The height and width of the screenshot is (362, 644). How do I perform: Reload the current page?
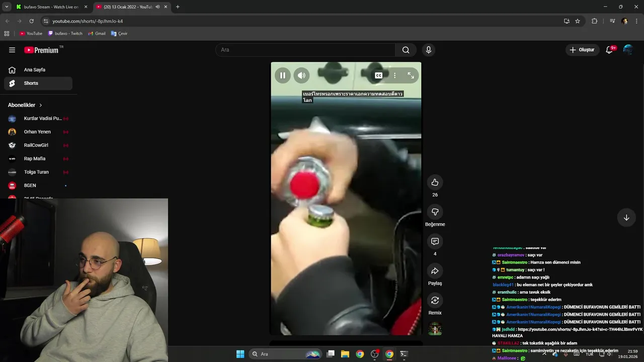[x=31, y=21]
